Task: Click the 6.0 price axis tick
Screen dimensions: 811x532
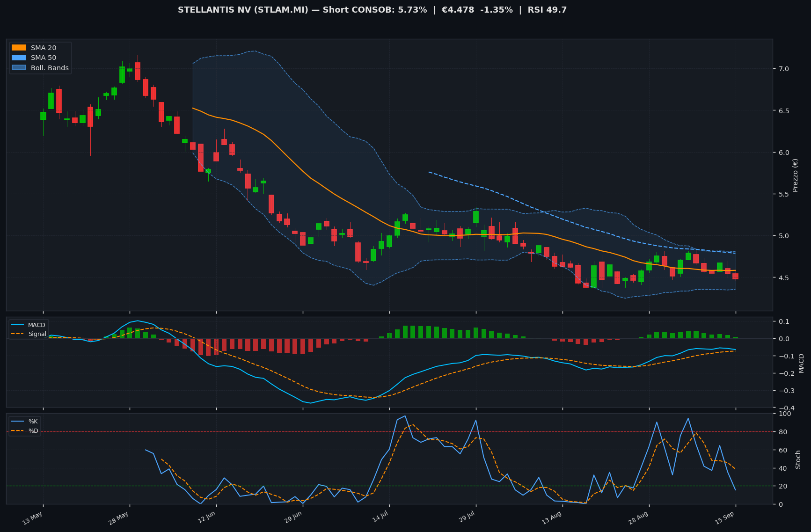Action: click(783, 153)
